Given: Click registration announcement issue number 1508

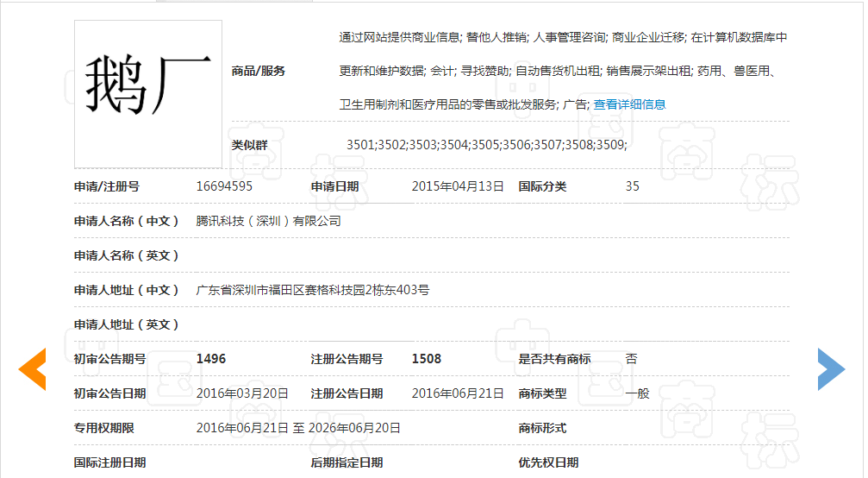Looking at the screenshot, I should (427, 359).
